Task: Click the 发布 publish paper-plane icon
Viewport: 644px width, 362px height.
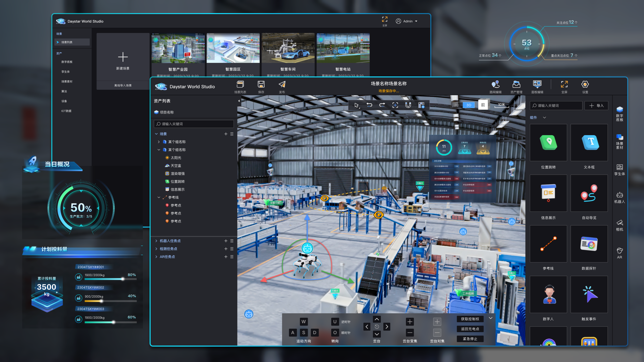Action: coord(282,84)
